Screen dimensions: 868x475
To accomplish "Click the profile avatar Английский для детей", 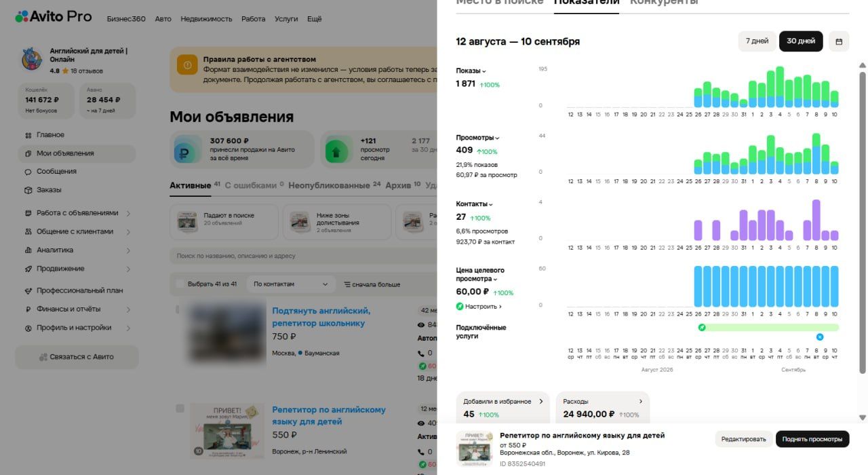I will coord(31,59).
